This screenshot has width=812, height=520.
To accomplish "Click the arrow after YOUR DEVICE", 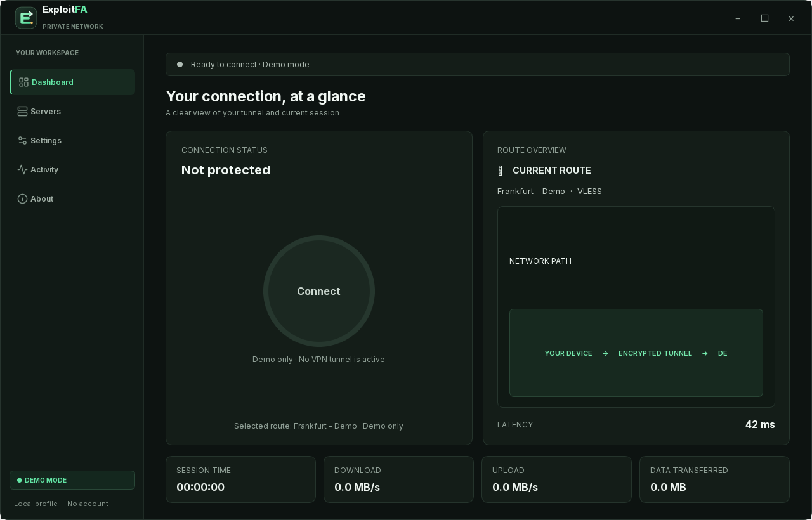I will click(x=605, y=353).
